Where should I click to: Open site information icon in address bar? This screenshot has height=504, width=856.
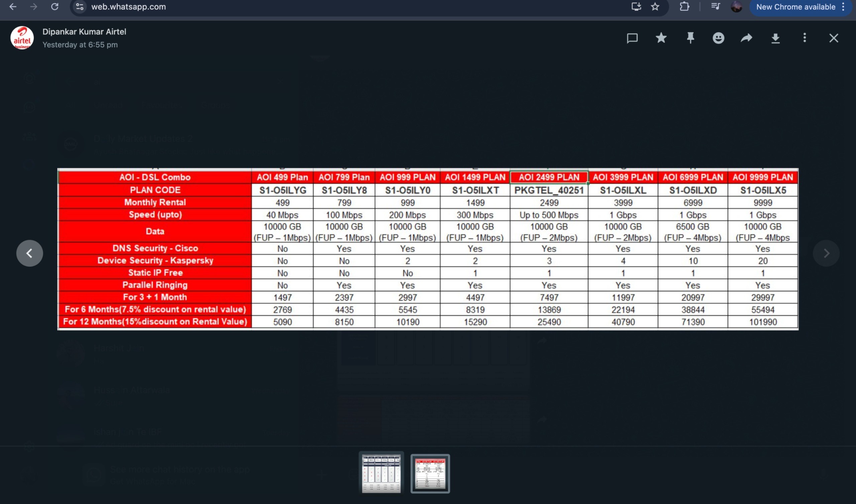(x=80, y=7)
